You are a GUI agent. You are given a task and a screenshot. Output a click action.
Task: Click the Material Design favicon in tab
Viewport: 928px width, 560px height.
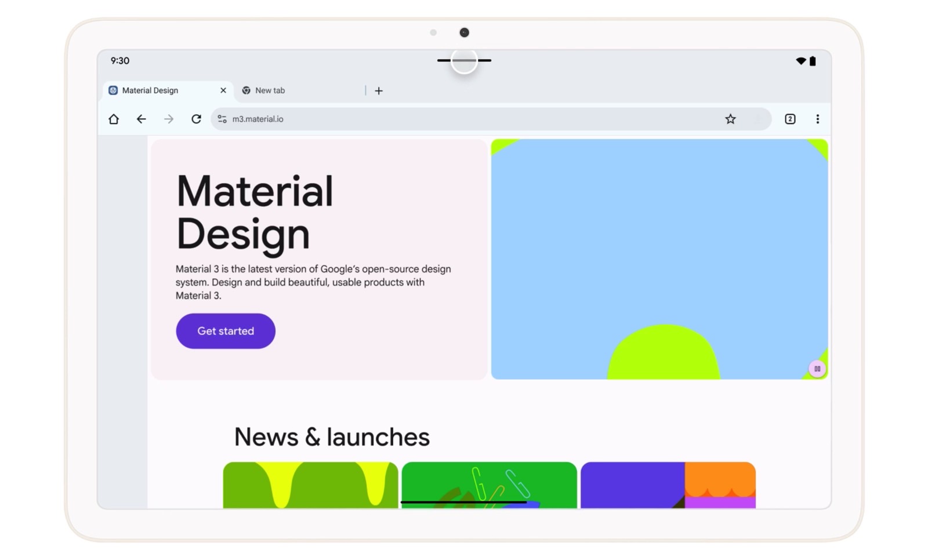point(113,90)
